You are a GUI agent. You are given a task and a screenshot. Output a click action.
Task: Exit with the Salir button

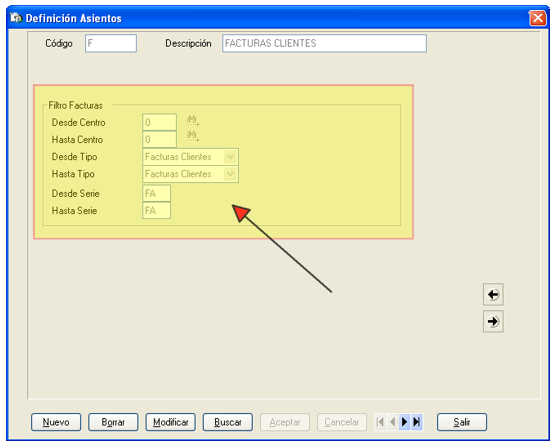tap(462, 422)
